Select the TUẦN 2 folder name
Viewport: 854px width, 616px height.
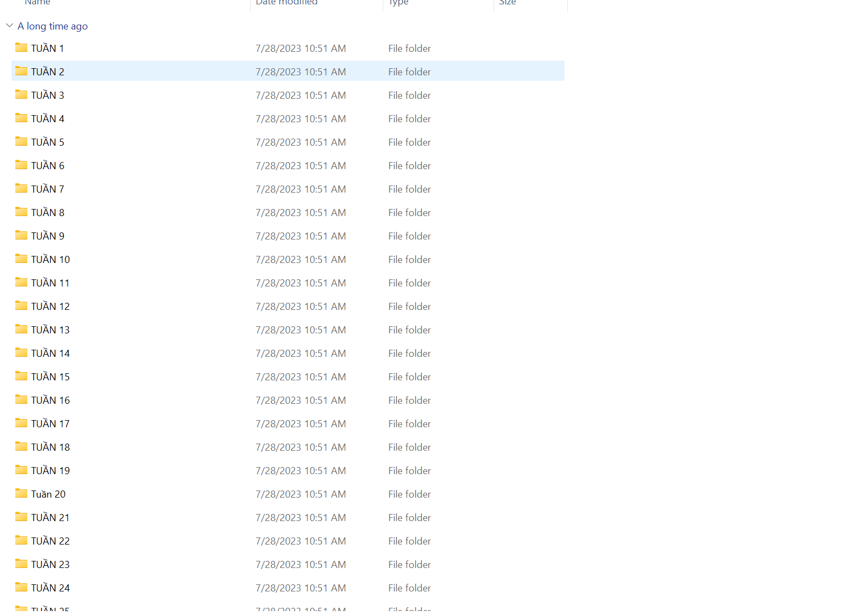tap(48, 72)
